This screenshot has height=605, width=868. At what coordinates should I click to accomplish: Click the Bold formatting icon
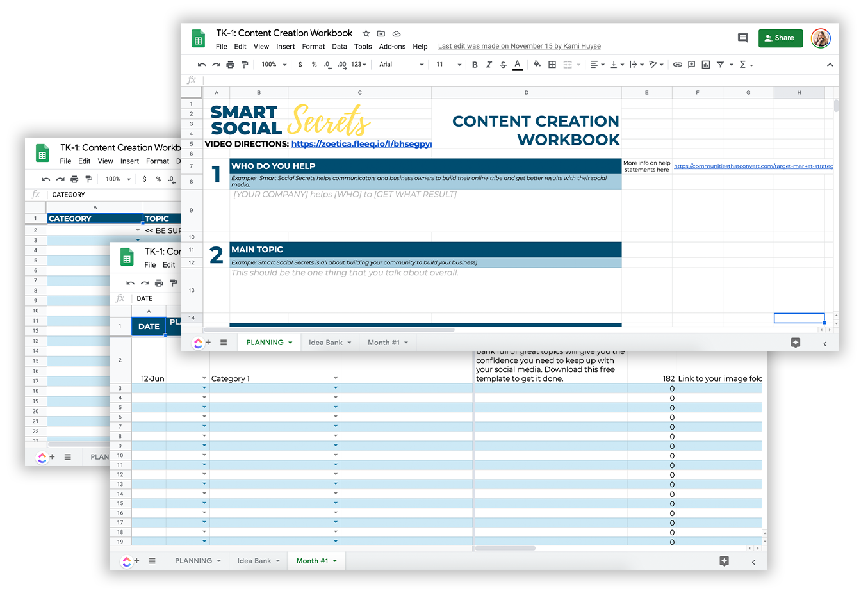[x=475, y=65]
